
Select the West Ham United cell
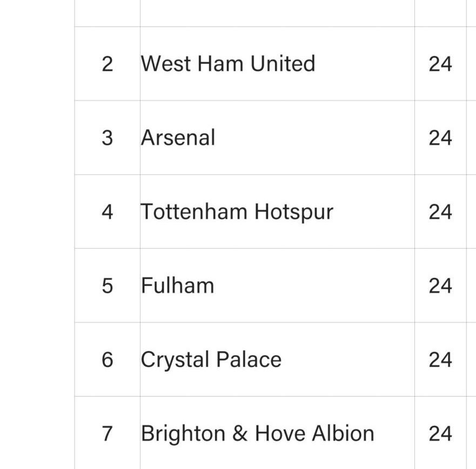(227, 64)
